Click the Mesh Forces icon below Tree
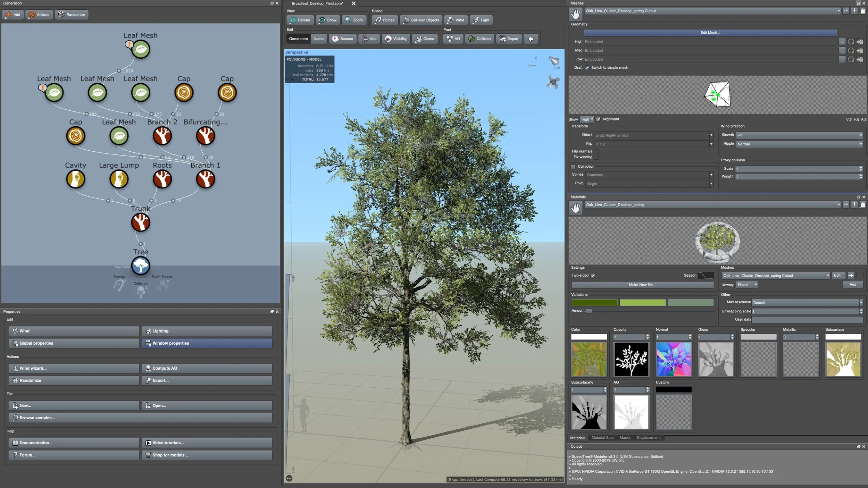 tap(162, 285)
